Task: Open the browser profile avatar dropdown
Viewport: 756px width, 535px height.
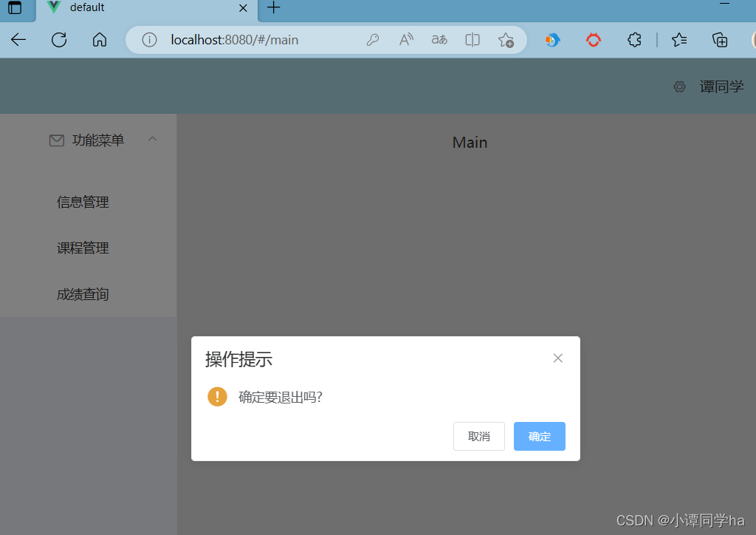Action: (x=754, y=40)
